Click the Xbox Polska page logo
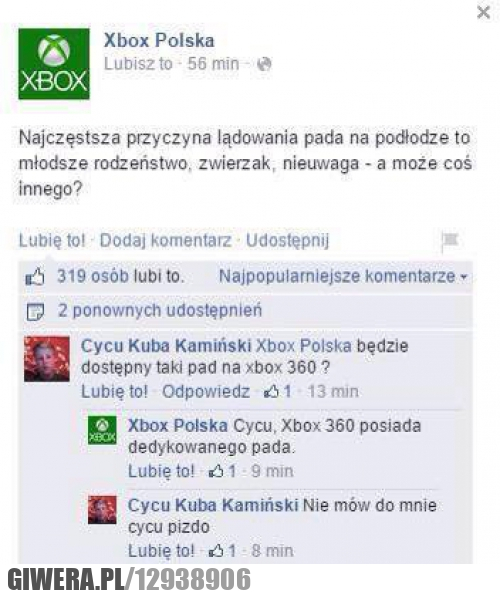This screenshot has height=595, width=500. [54, 64]
